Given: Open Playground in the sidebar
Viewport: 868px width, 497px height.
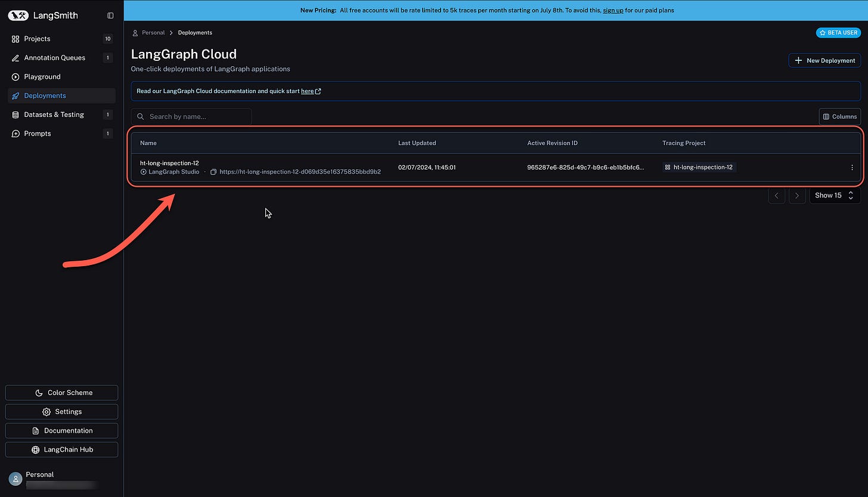Looking at the screenshot, I should [61, 76].
